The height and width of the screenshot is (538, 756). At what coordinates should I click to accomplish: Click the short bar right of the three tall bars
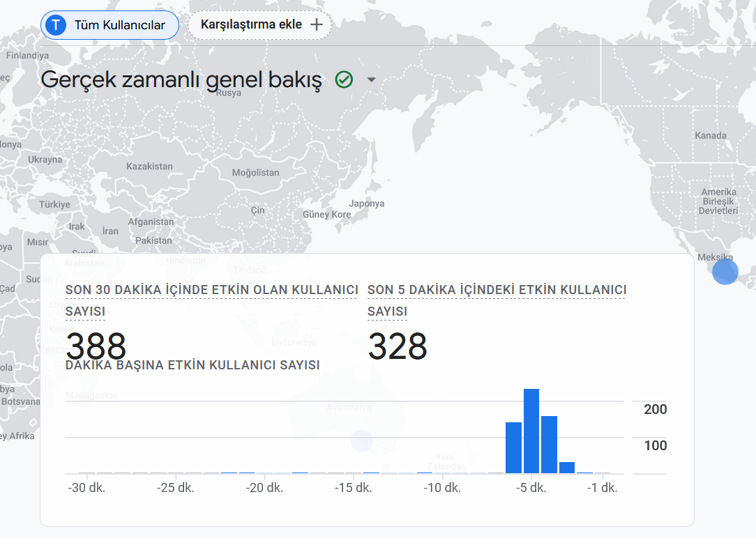pyautogui.click(x=567, y=468)
